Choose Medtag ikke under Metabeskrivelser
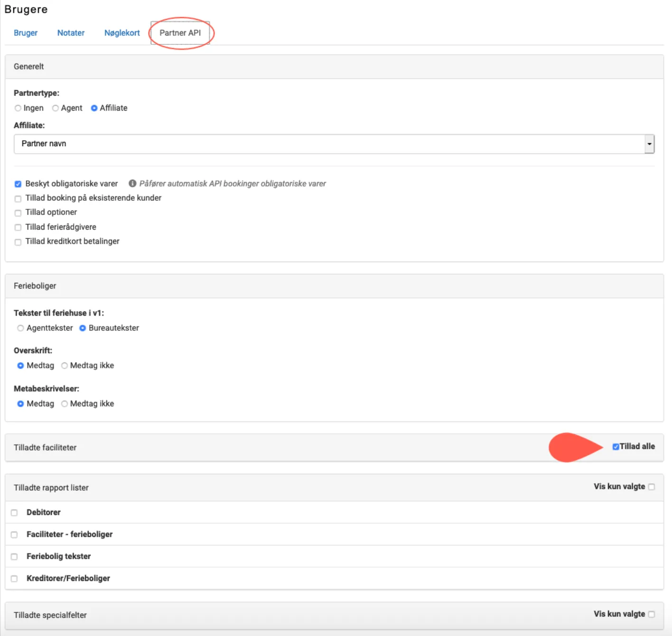 click(x=65, y=404)
